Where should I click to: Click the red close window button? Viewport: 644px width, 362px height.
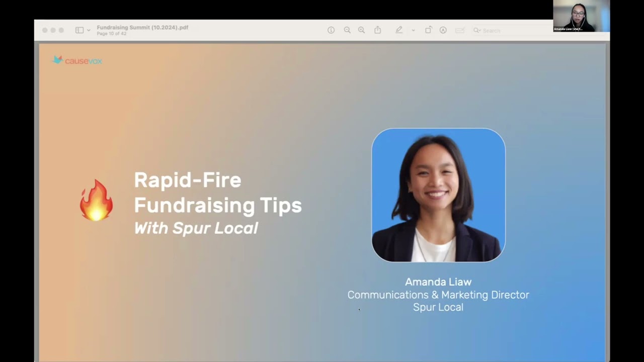point(45,30)
